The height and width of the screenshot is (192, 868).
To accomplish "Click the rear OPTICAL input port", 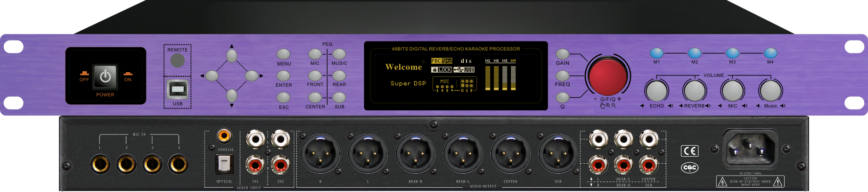I will click(x=224, y=164).
